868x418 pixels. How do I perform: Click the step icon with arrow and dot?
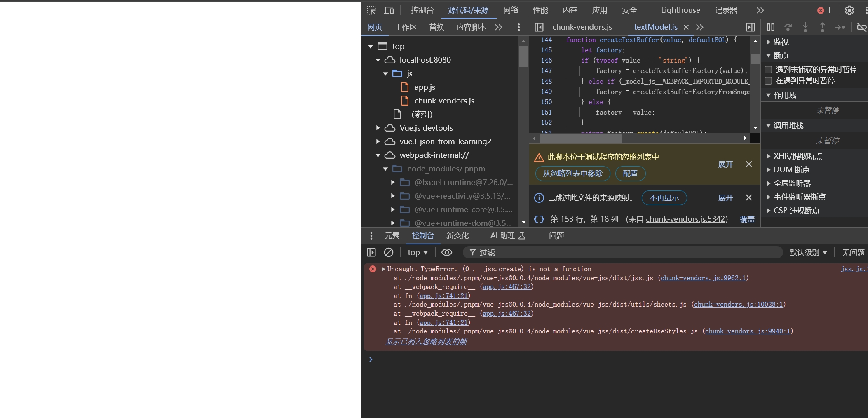pyautogui.click(x=840, y=27)
